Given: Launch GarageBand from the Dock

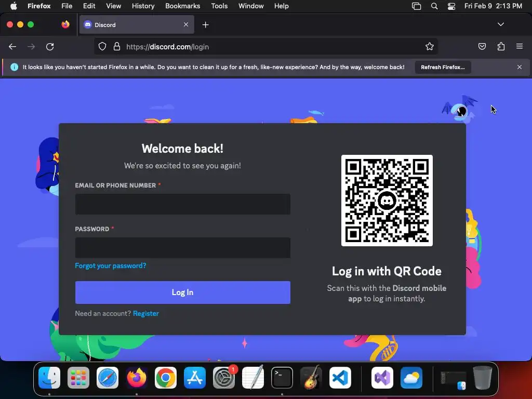Looking at the screenshot, I should (x=311, y=378).
